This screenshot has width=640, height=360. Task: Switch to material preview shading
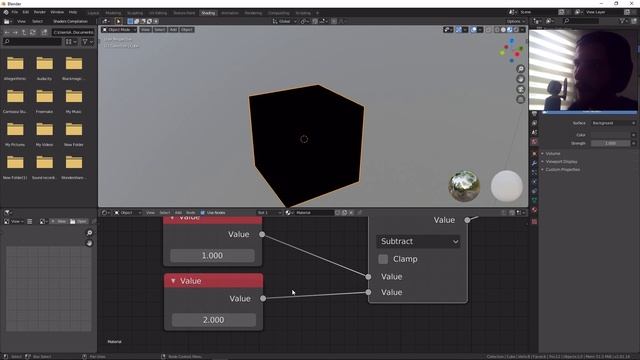[510, 30]
